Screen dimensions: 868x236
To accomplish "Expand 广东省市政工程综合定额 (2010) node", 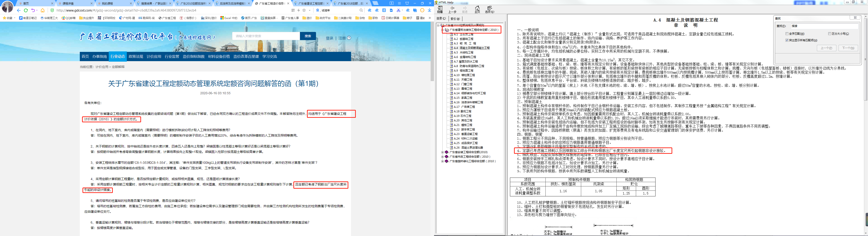I will pyautogui.click(x=442, y=157).
